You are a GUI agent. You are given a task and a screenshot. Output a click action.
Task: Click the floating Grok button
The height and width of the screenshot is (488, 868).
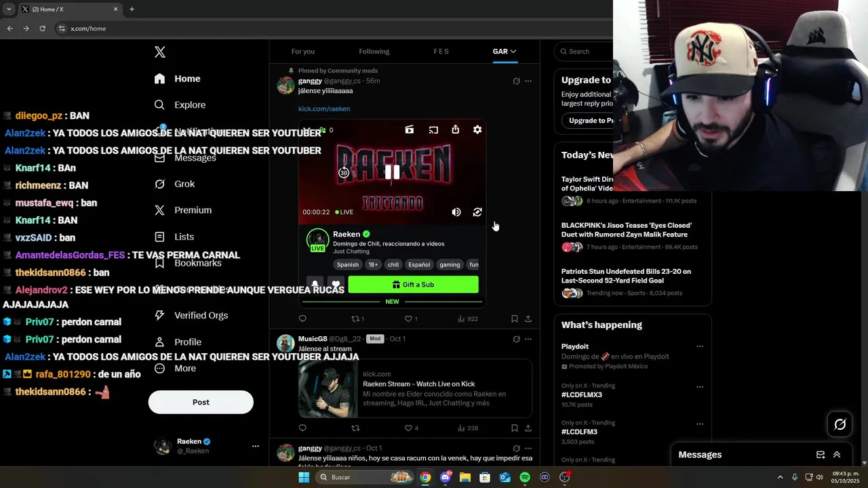tap(840, 424)
